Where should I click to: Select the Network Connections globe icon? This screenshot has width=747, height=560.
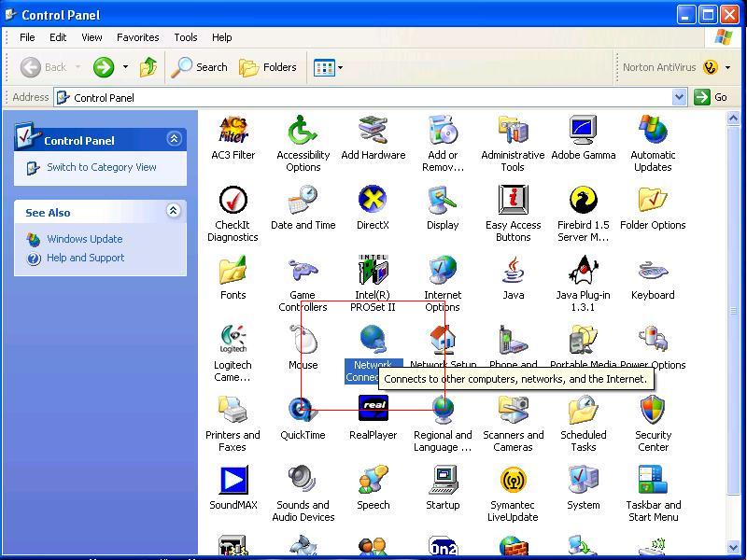pyautogui.click(x=373, y=340)
